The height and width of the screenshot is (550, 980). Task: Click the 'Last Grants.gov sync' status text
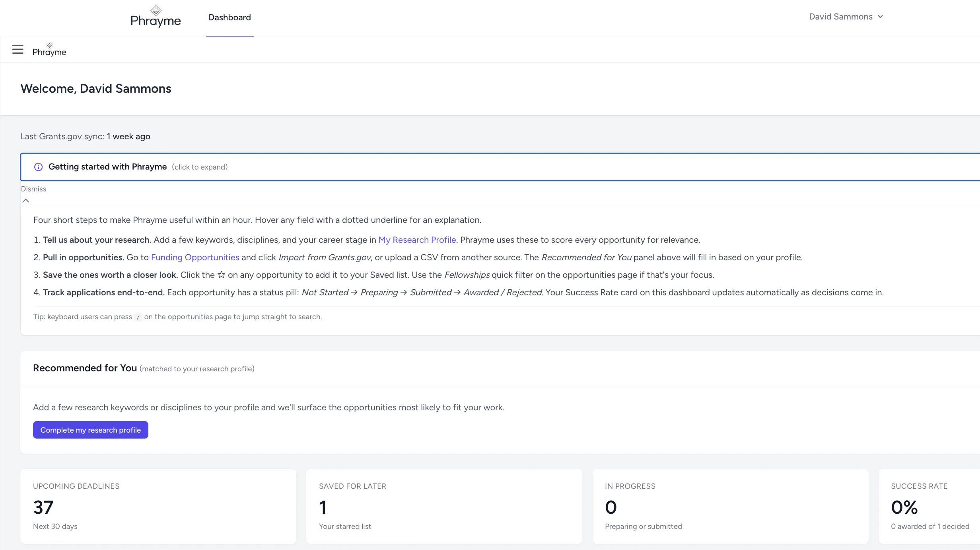coord(86,137)
